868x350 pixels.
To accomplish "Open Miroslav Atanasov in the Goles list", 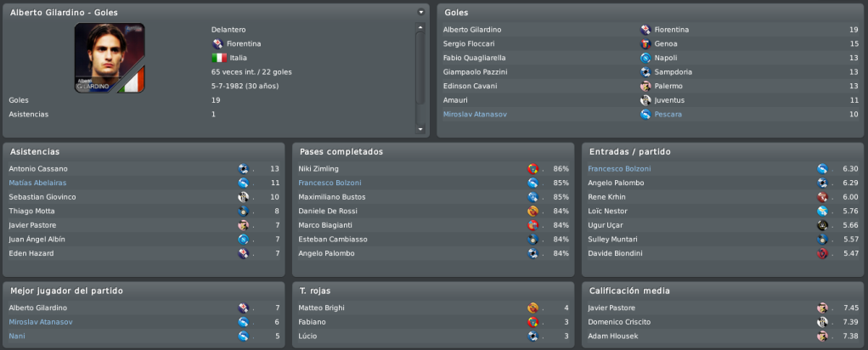I will [475, 114].
